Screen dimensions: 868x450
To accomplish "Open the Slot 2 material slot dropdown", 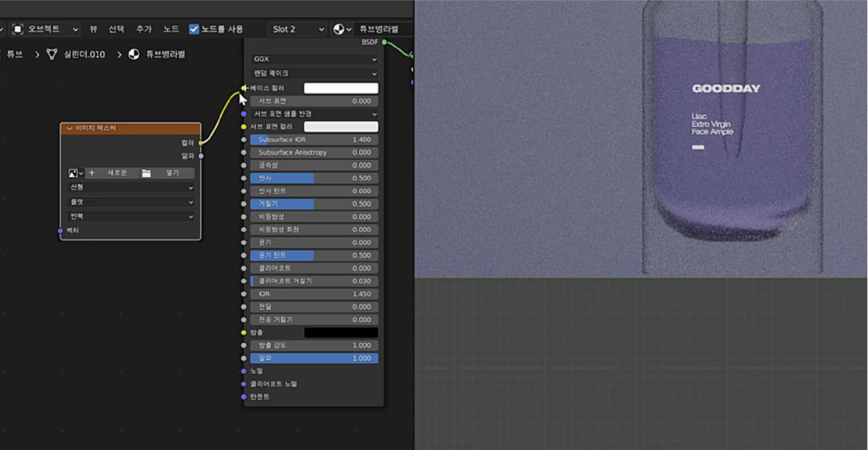I will (297, 29).
